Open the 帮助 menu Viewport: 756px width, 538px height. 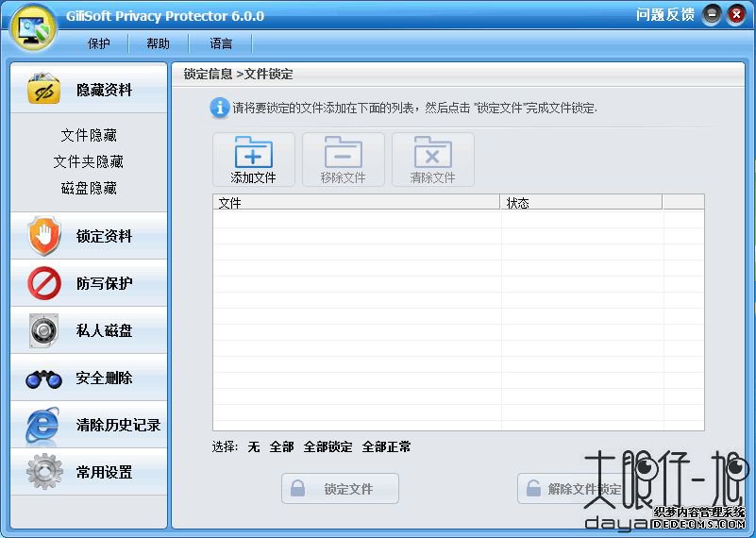(x=159, y=43)
